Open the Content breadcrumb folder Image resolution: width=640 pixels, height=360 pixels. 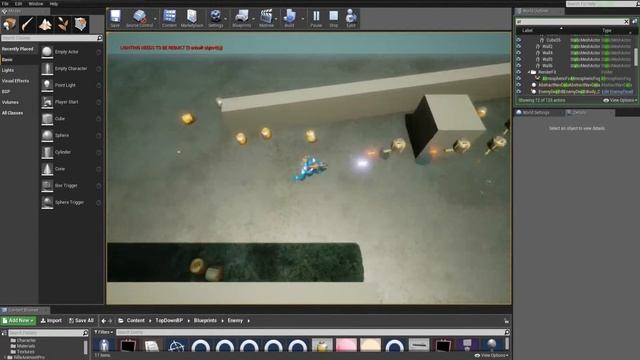[x=136, y=321]
